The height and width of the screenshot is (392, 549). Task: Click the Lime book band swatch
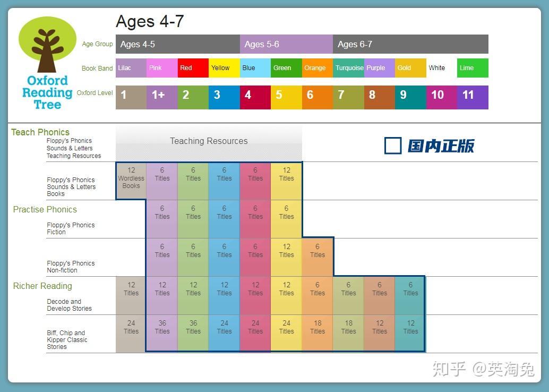472,68
